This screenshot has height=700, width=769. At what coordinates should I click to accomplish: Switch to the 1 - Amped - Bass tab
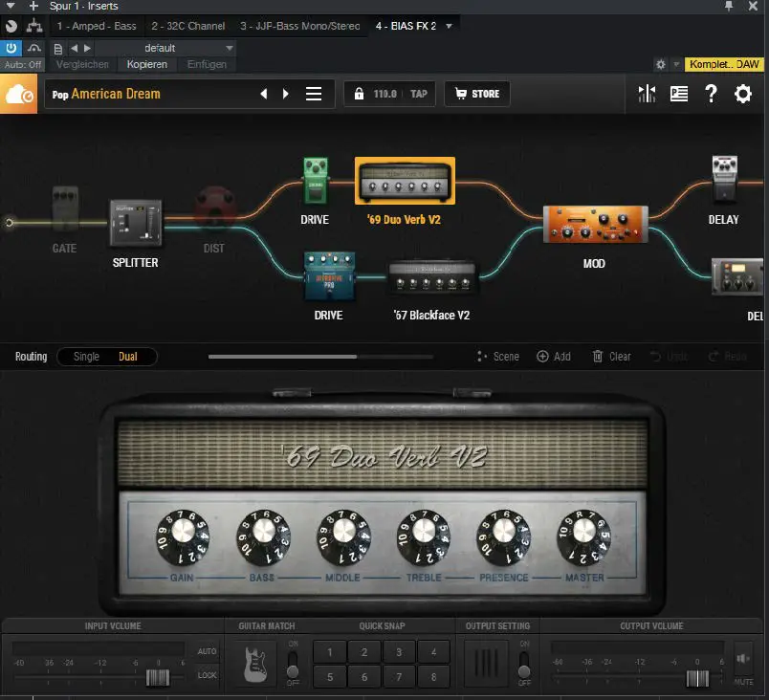click(97, 26)
